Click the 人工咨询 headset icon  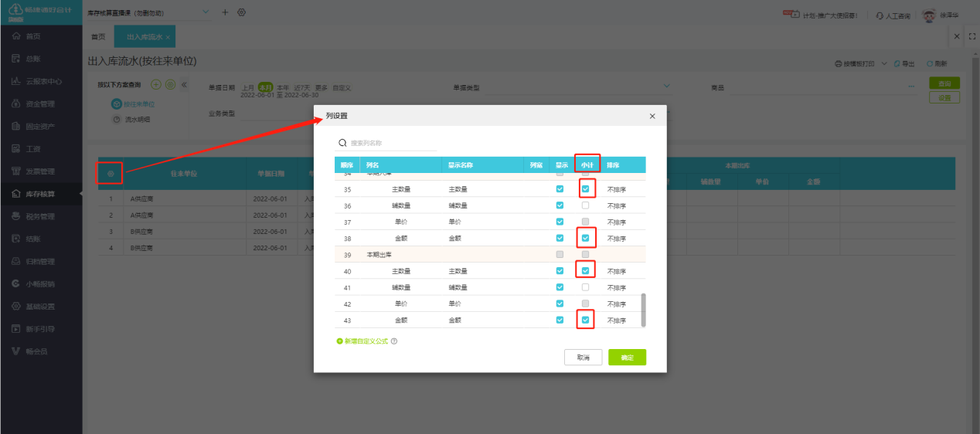(x=880, y=15)
